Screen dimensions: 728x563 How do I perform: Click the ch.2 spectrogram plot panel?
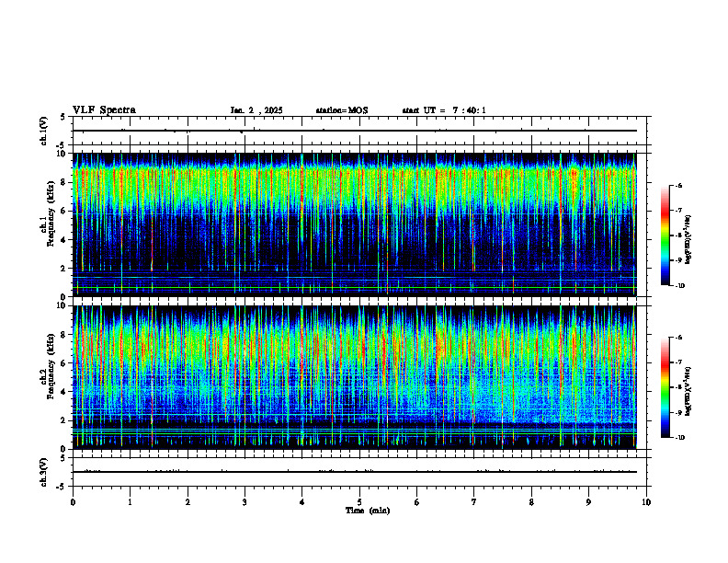(359, 377)
